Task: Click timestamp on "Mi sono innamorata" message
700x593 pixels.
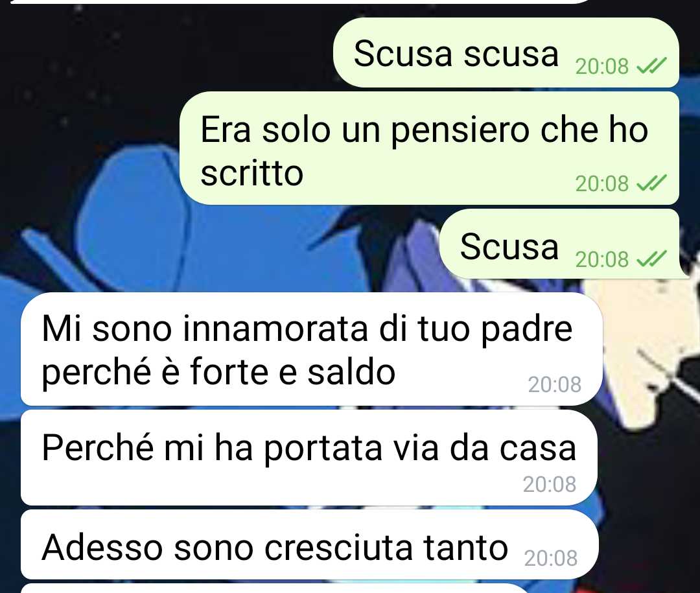Action: 554,384
